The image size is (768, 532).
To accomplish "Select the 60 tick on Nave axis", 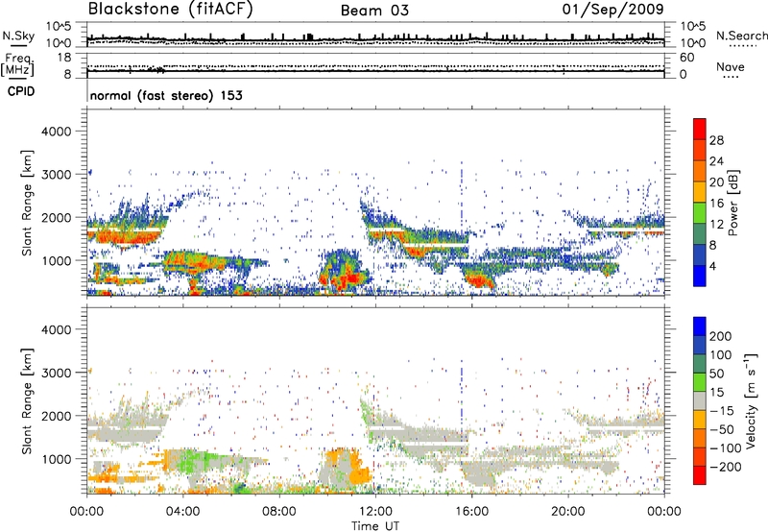I will click(686, 58).
